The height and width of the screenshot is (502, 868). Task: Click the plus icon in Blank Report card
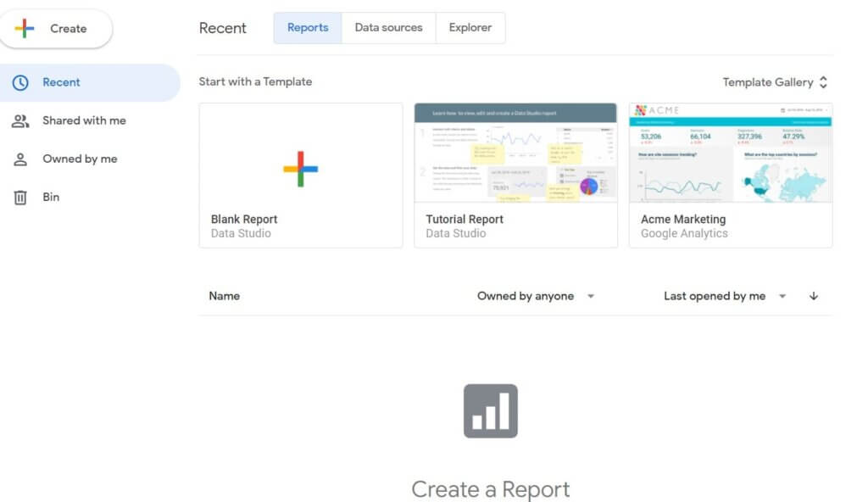[x=301, y=169]
